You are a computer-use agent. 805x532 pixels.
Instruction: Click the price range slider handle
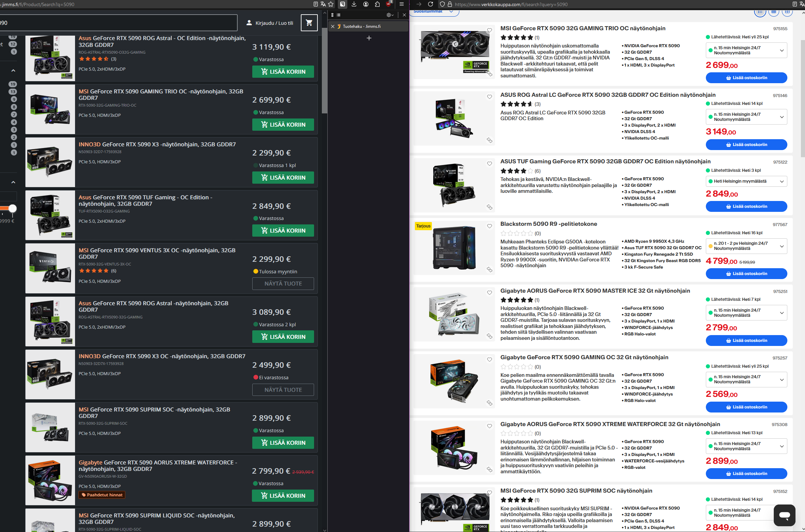pyautogui.click(x=13, y=208)
